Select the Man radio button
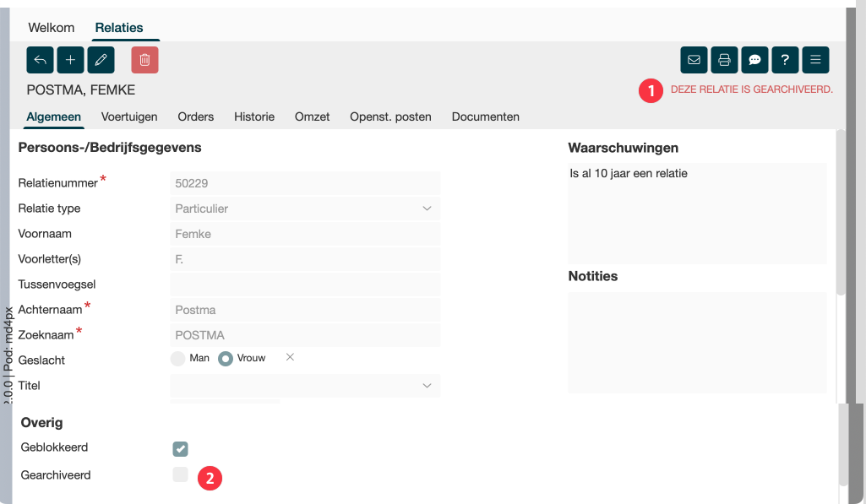 (x=178, y=359)
